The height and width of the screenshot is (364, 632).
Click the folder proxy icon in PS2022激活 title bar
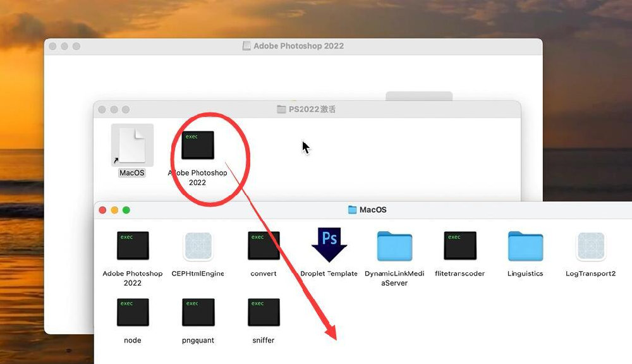pyautogui.click(x=281, y=109)
